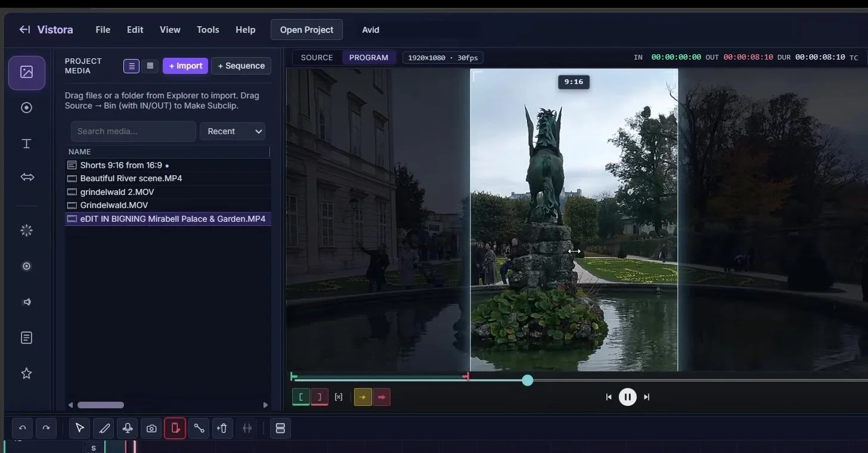Click the redo arrow in timeline toolbar
The image size is (868, 453).
click(46, 428)
